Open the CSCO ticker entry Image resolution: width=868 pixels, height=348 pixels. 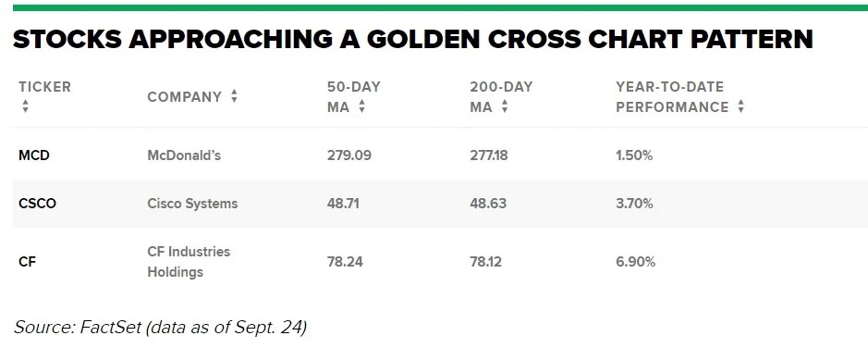pos(38,204)
